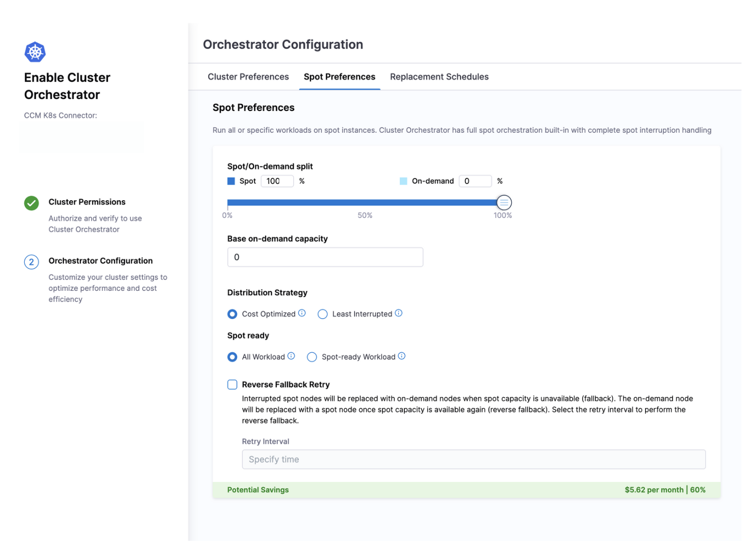This screenshot has width=756, height=542.
Task: Click the Kubernetes helm logo icon
Action: pos(35,52)
